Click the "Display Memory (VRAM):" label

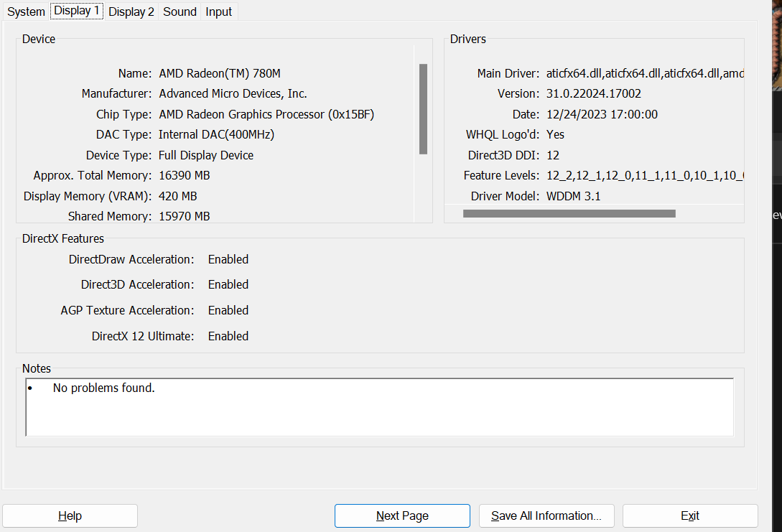(88, 196)
